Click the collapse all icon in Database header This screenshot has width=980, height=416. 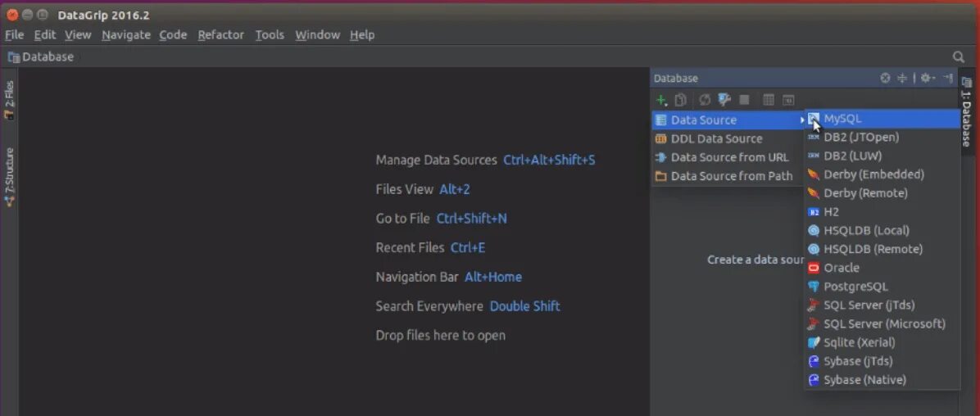pyautogui.click(x=902, y=78)
